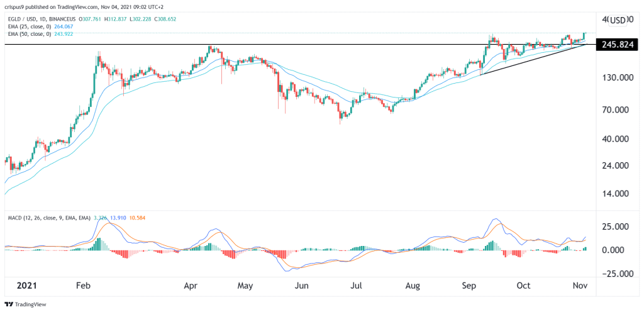The image size is (644, 312).
Task: Click the Apr label on time axis
Action: [x=191, y=286]
